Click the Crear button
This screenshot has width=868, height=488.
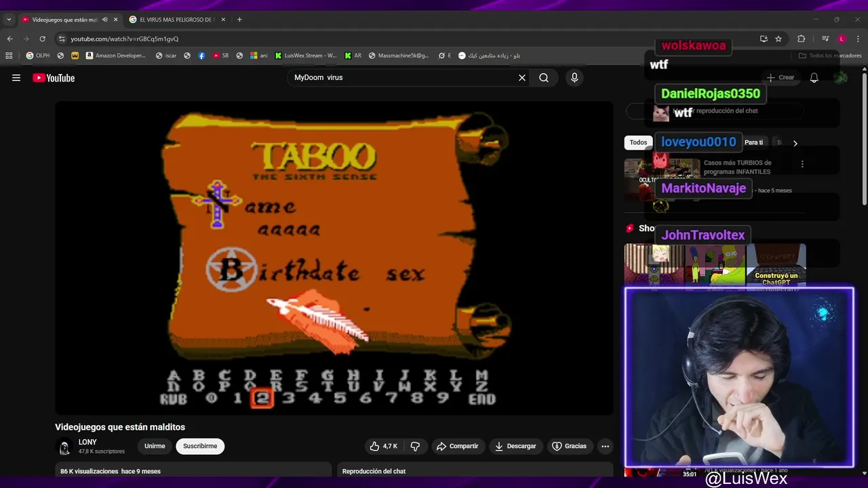780,78
